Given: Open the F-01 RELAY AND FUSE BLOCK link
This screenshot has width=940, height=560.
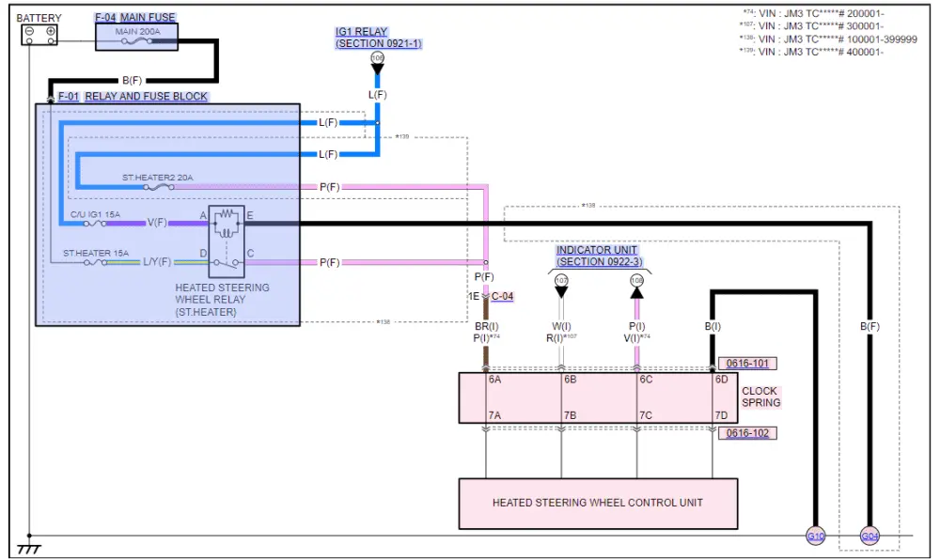Looking at the screenshot, I should click(x=133, y=97).
